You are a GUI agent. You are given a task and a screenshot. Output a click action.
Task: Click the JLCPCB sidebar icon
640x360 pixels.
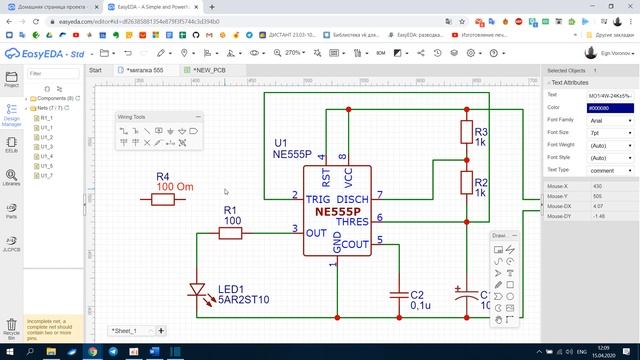pos(11,244)
